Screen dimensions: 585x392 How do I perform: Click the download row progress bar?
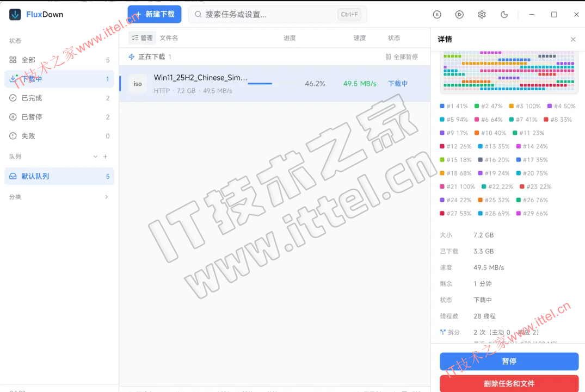click(x=260, y=84)
